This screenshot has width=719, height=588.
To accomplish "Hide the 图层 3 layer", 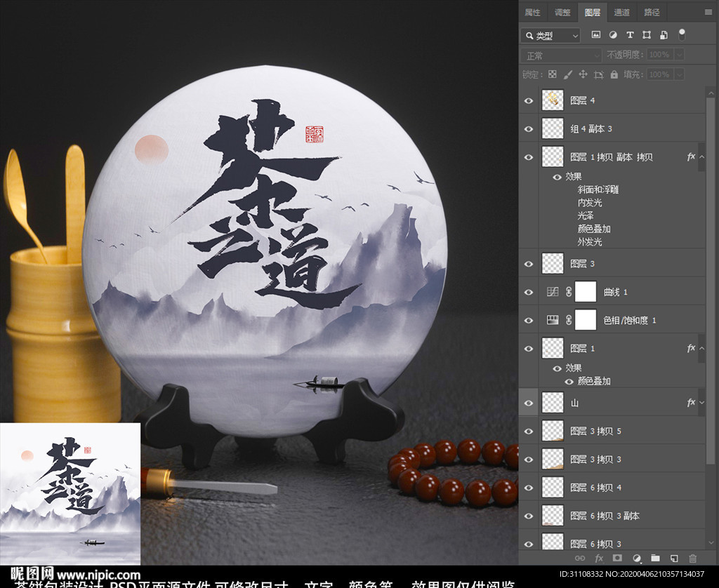I will coord(528,264).
